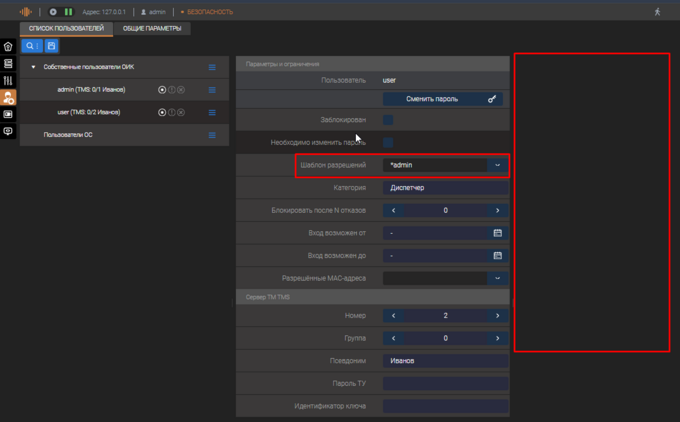Collapse 'Собственные пользователи ОИК' tree node
The height and width of the screenshot is (422, 680).
click(33, 67)
